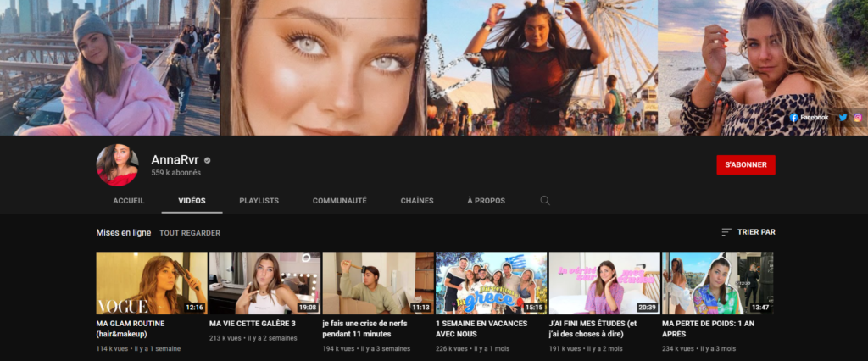Click the AnnaRvr channel avatar
868x361 pixels.
point(117,165)
